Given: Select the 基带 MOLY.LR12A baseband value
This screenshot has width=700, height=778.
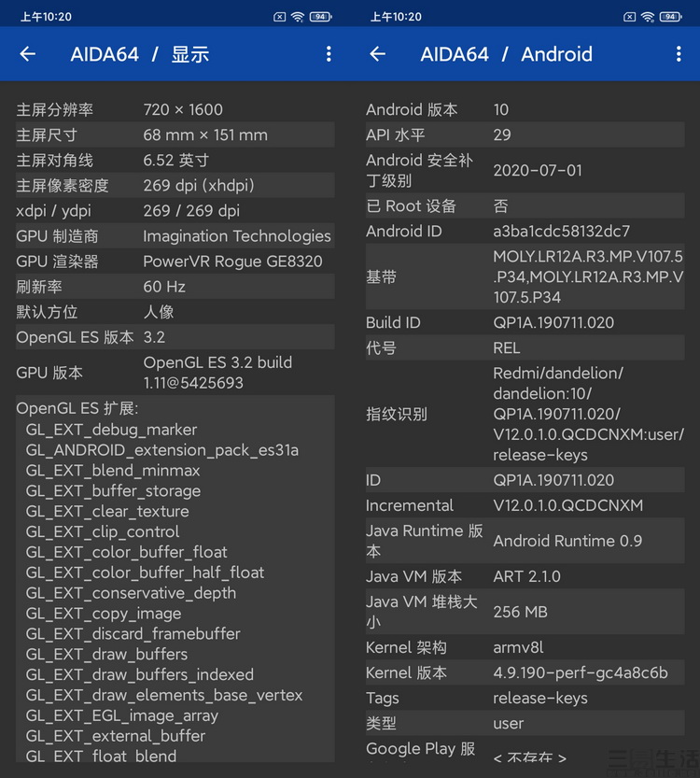Looking at the screenshot, I should coord(588,276).
